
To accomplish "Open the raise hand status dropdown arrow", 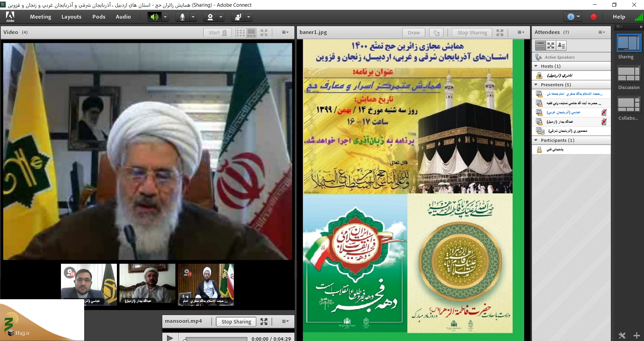I will pyautogui.click(x=249, y=17).
